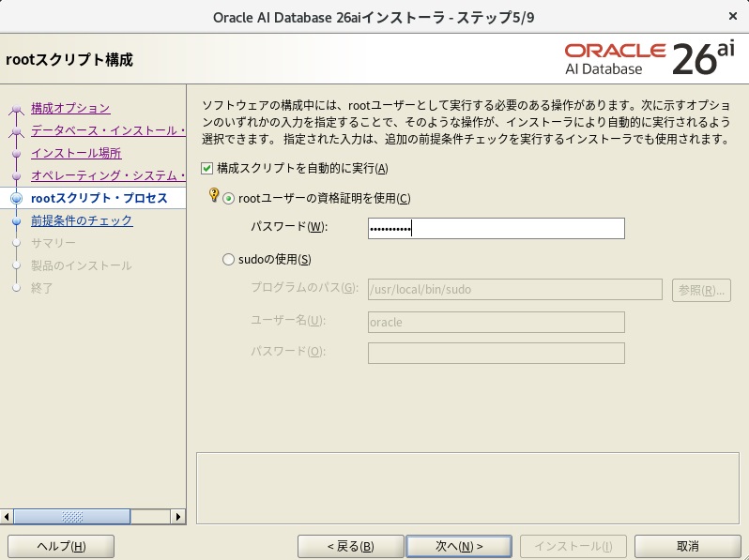
Task: Select sudoの使用 radio option
Action: point(228,259)
